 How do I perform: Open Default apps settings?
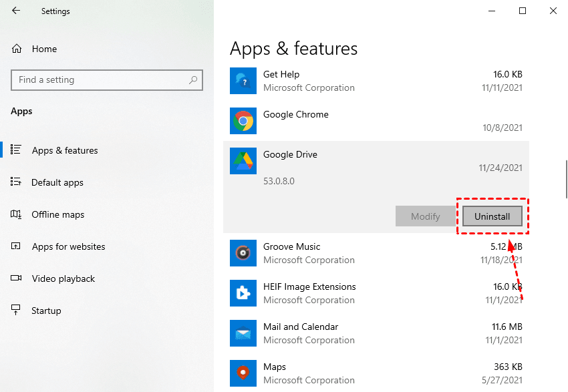57,182
